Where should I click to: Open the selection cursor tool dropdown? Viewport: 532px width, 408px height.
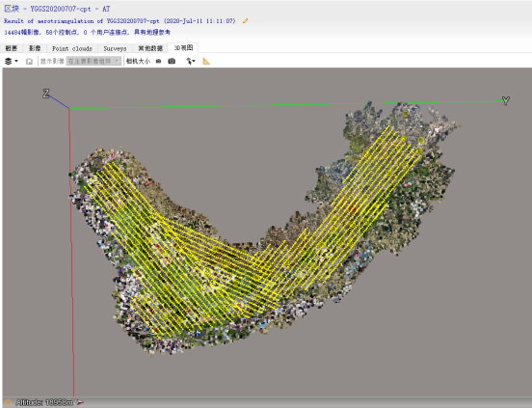pos(191,61)
